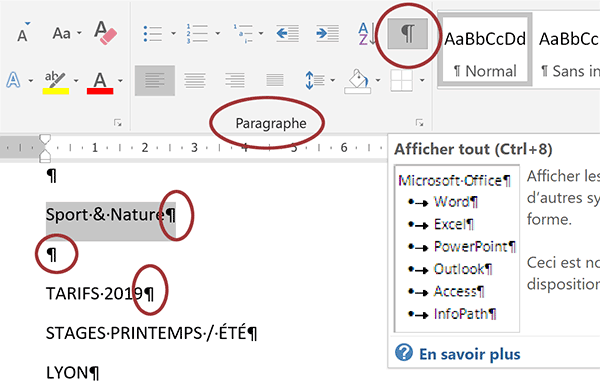
Task: Open the highlight color dropdown arrow
Action: 76,81
